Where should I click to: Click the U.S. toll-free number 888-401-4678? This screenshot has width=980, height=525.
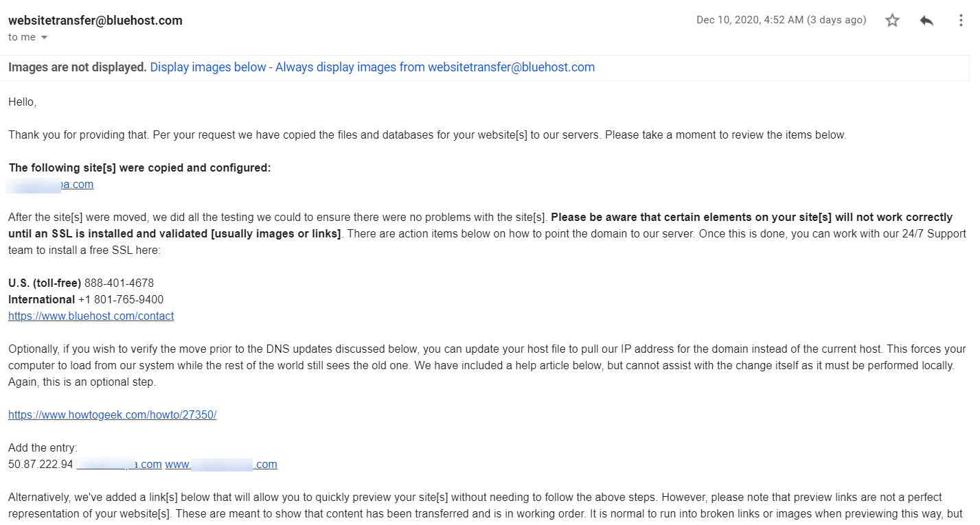(119, 283)
